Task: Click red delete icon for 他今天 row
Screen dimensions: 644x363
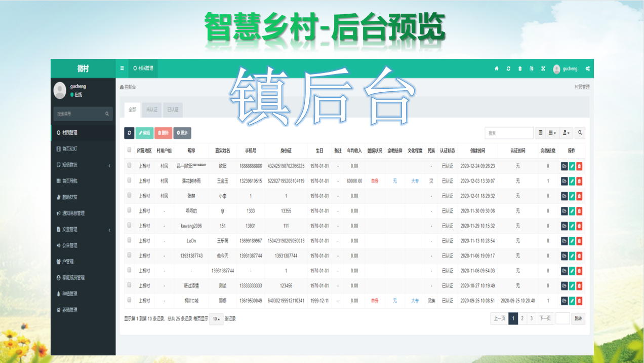Action: [x=579, y=256]
